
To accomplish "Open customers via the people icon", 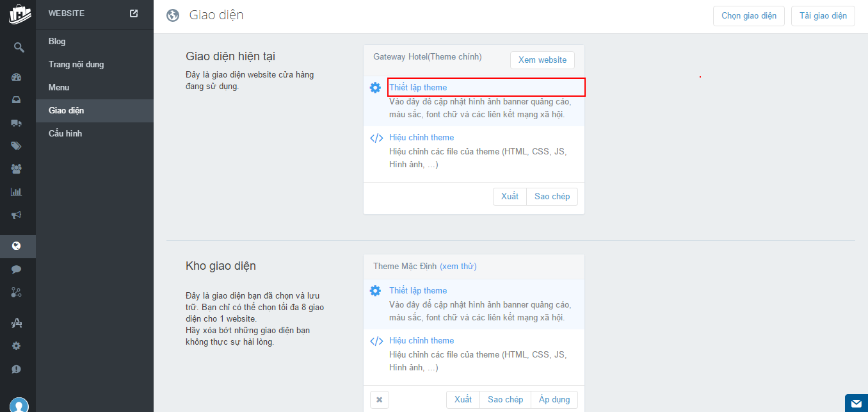I will (17, 169).
